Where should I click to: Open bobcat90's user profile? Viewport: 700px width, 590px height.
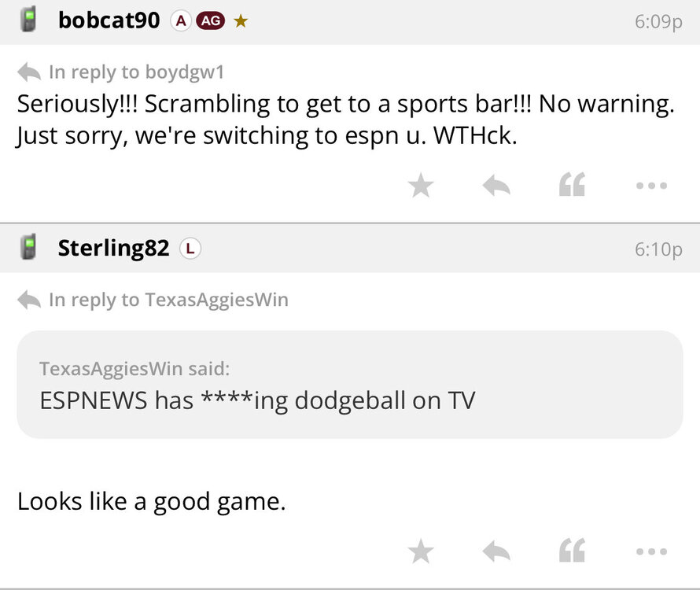point(109,21)
